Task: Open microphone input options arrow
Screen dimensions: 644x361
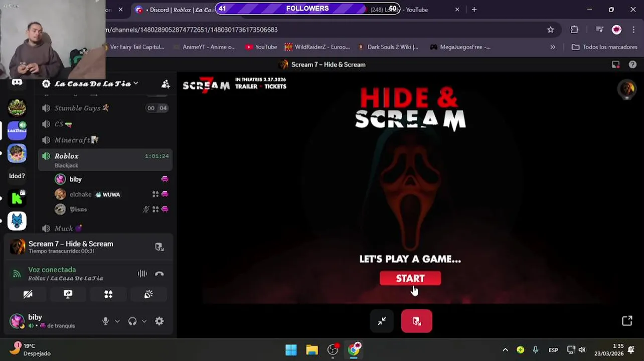Action: click(x=117, y=321)
